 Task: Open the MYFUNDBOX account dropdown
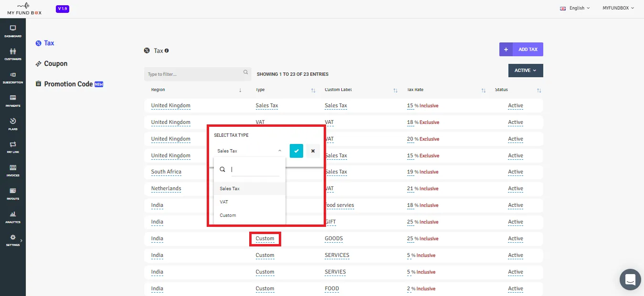point(618,8)
